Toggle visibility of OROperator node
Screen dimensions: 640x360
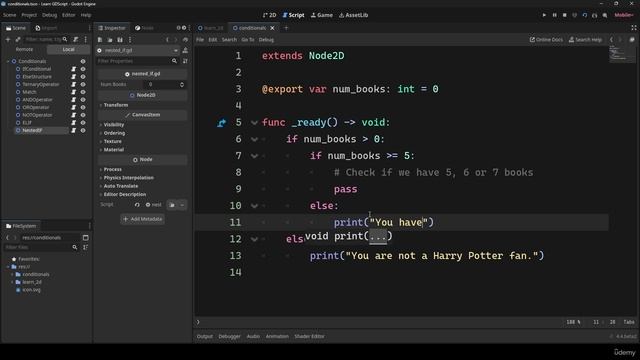pyautogui.click(x=83, y=107)
